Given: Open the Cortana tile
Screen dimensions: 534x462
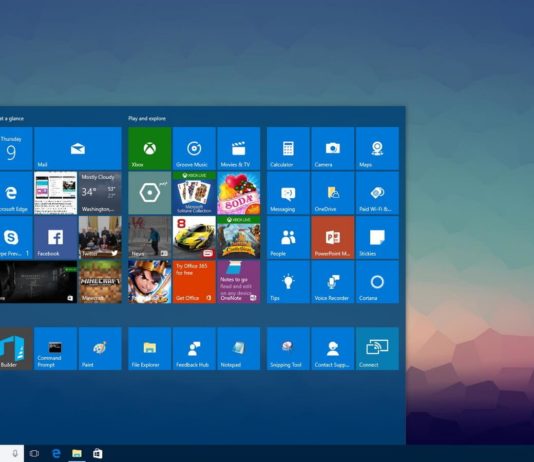Looking at the screenshot, I should (x=377, y=282).
